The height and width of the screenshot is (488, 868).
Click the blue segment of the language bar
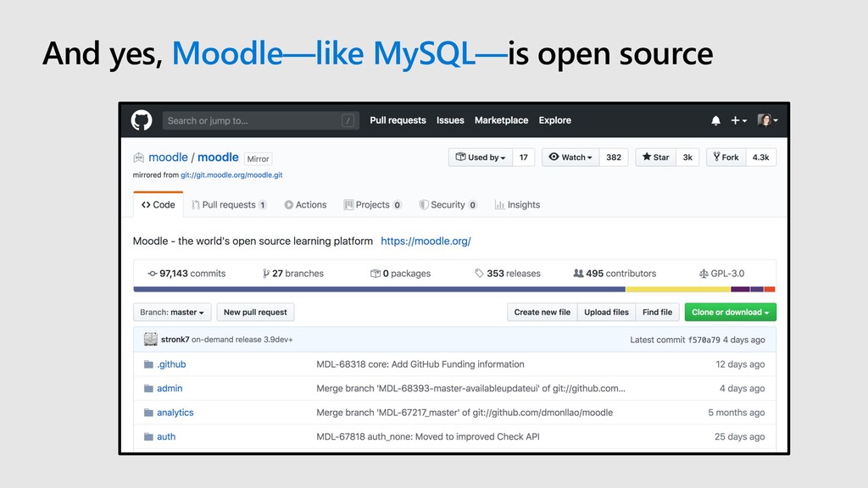point(379,290)
